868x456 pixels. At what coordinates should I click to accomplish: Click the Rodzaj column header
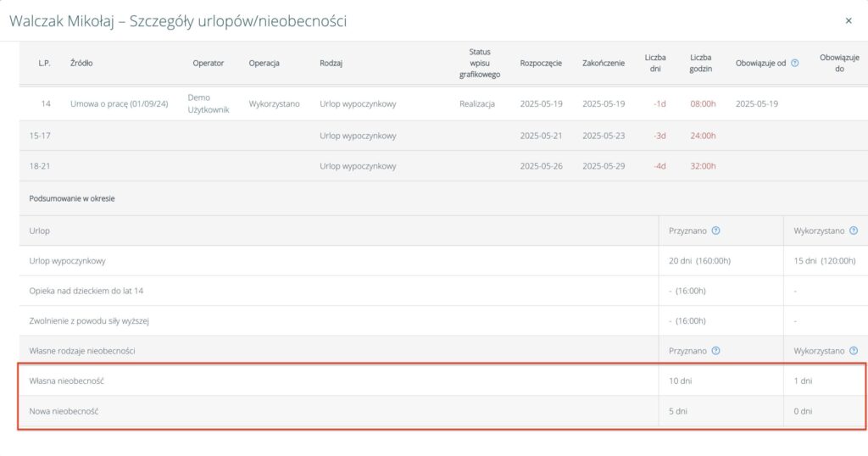331,63
